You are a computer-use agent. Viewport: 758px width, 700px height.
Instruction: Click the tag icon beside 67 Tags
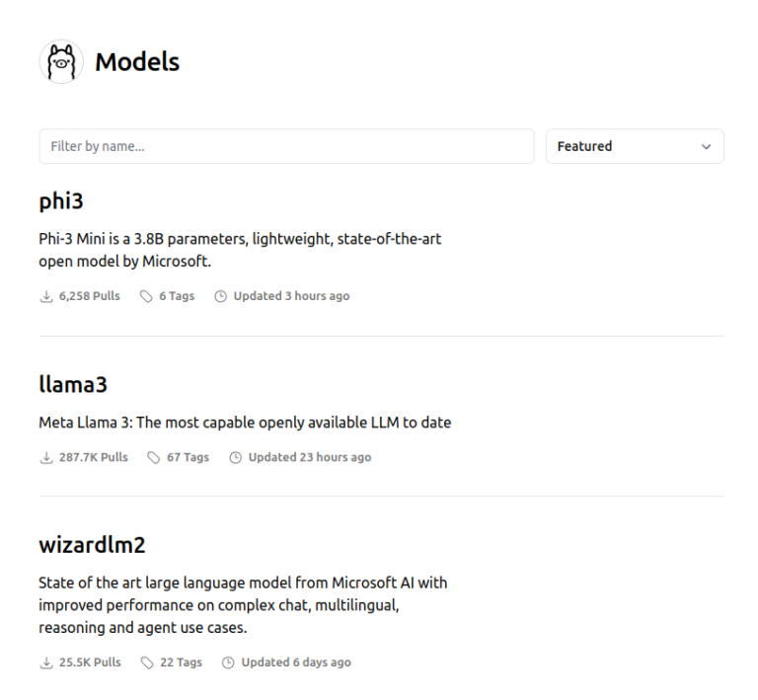click(154, 457)
